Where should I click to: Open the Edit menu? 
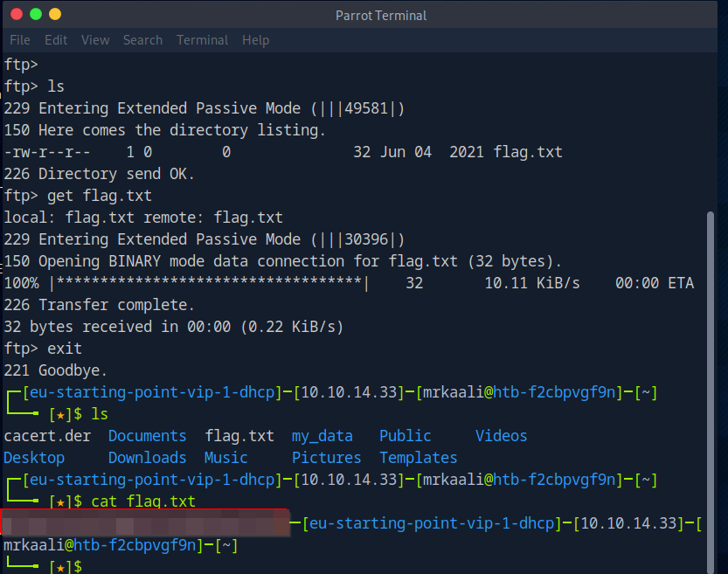(x=56, y=40)
